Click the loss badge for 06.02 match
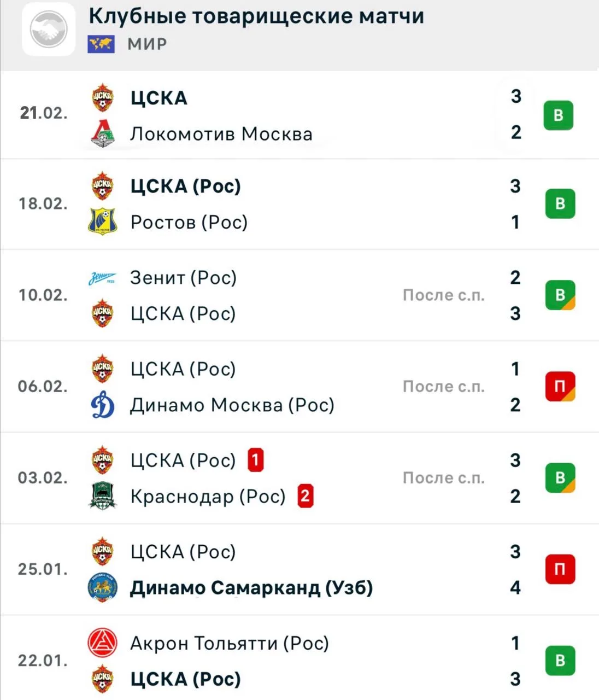 coord(560,387)
